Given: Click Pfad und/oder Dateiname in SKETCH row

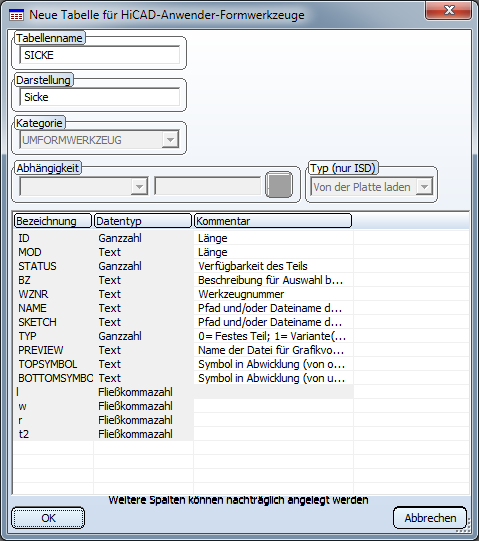Looking at the screenshot, I should (270, 322).
